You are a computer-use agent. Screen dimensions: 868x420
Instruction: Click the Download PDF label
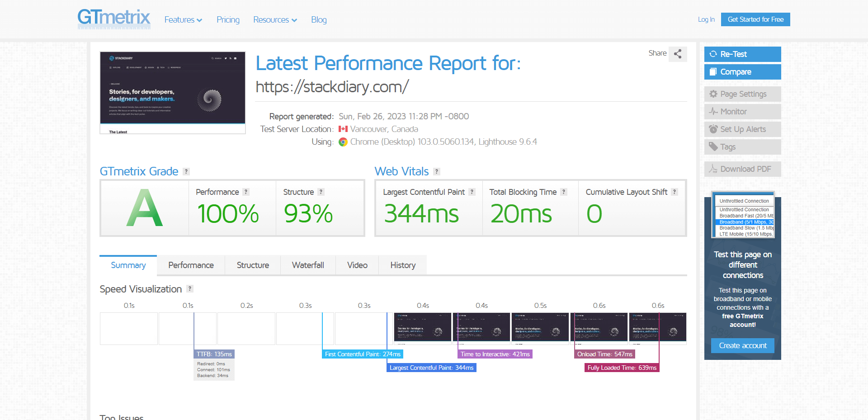click(746, 169)
